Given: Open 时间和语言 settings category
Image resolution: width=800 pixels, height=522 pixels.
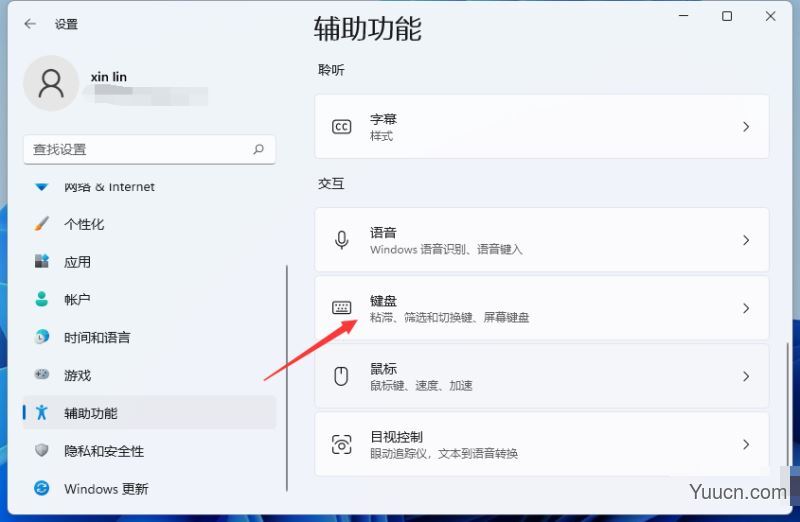Looking at the screenshot, I should (149, 337).
